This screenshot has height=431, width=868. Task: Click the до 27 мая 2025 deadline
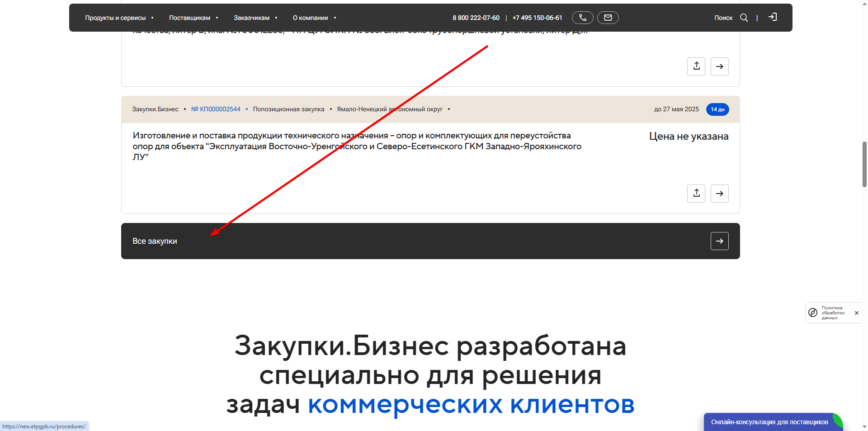coord(676,109)
